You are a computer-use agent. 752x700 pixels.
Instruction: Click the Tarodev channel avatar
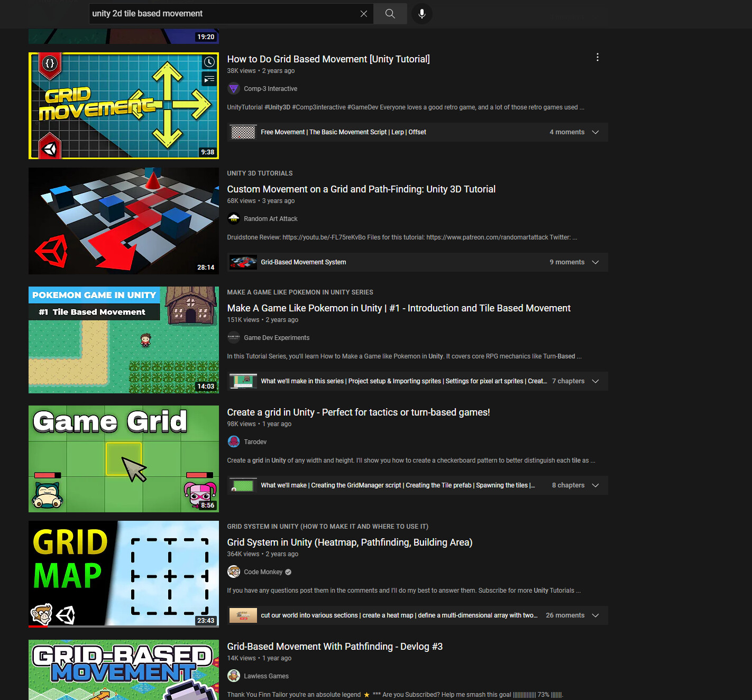click(x=234, y=441)
